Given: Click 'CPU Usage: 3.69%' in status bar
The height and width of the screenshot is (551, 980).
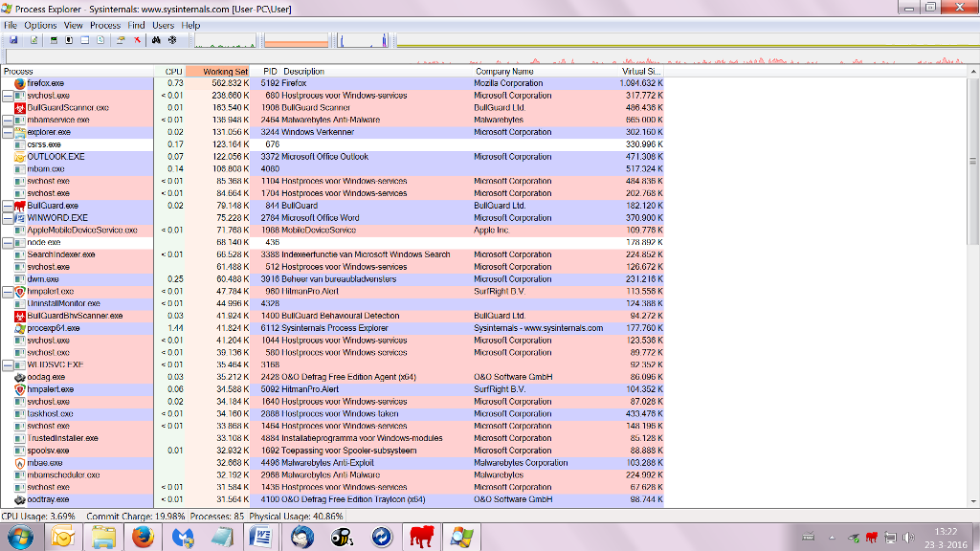Looking at the screenshot, I should point(38,517).
